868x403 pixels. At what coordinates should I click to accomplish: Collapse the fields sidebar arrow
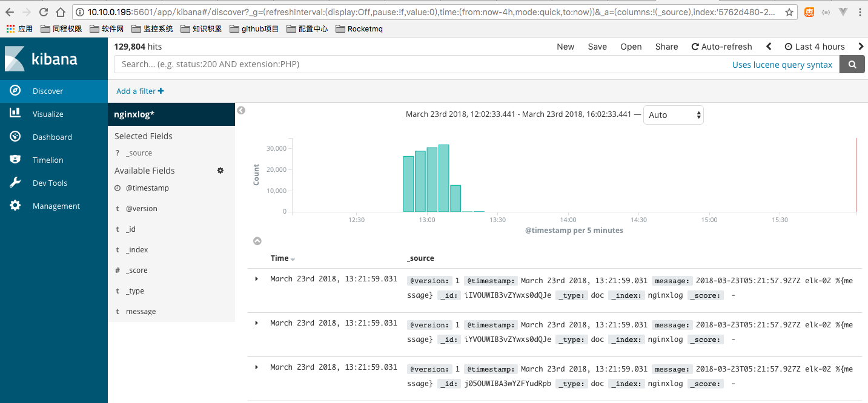pos(241,110)
